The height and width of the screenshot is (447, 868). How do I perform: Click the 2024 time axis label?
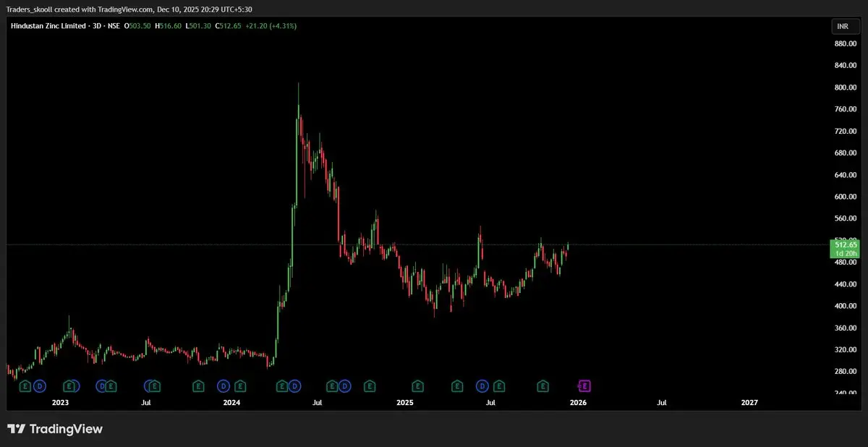coord(231,403)
